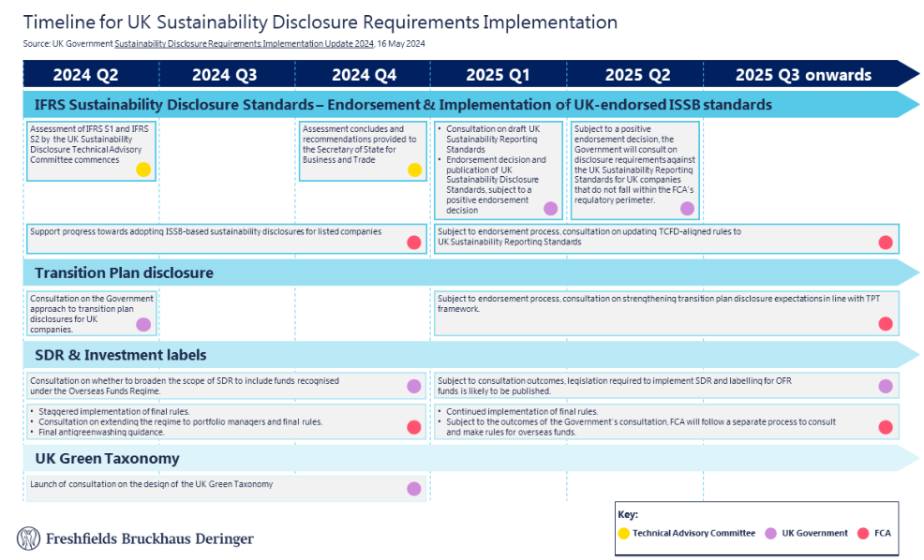Toggle the purple dot on SDR scope consultation box
Image resolution: width=924 pixels, height=560 pixels.
(x=413, y=385)
